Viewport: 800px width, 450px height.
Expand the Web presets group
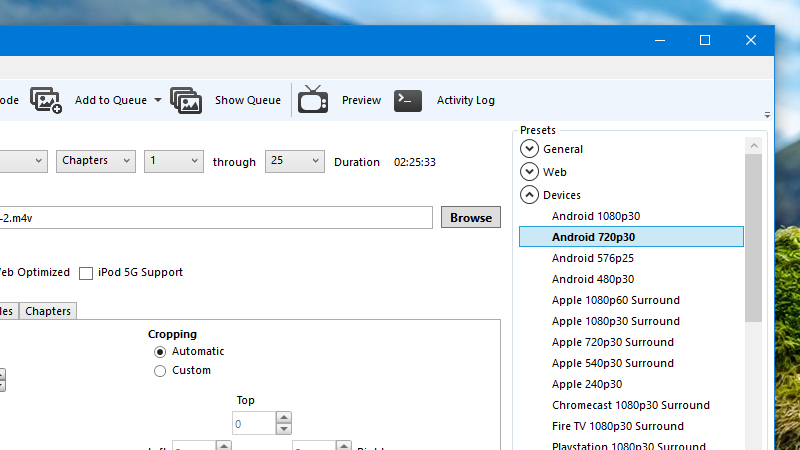(529, 171)
